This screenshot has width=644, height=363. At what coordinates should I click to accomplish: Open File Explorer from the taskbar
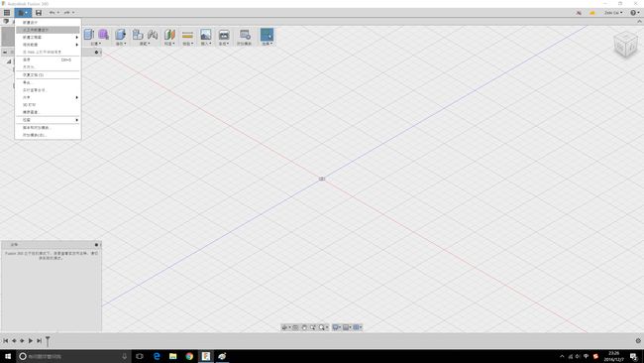(x=173, y=356)
